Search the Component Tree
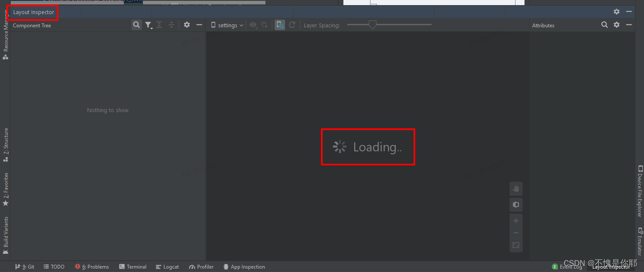The width and height of the screenshot is (644, 272). [x=136, y=25]
